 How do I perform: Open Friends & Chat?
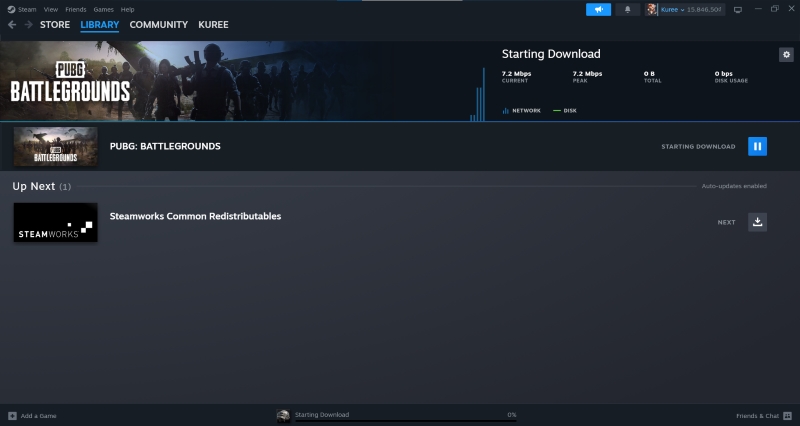764,416
